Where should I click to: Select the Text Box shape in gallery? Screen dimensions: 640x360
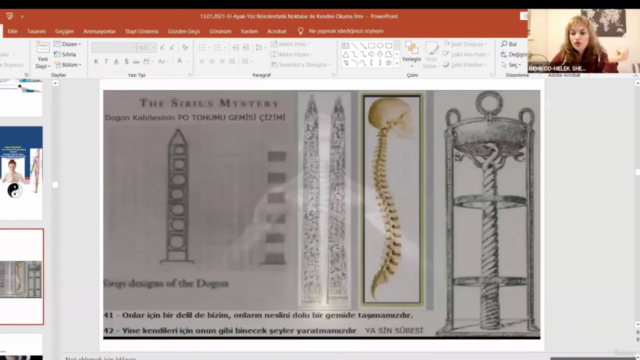click(345, 45)
